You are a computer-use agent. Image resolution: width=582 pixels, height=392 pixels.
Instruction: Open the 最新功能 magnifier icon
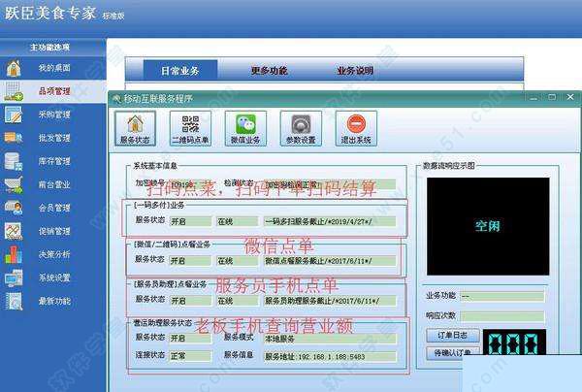14,301
